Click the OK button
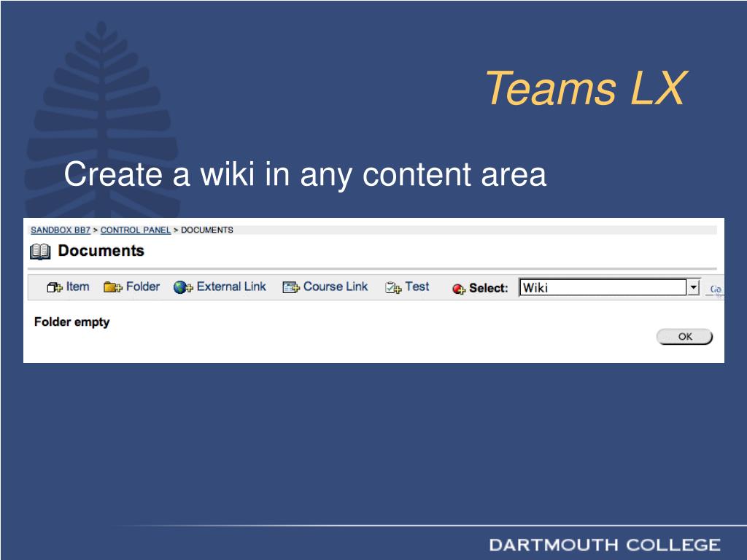This screenshot has width=747, height=560. click(684, 337)
